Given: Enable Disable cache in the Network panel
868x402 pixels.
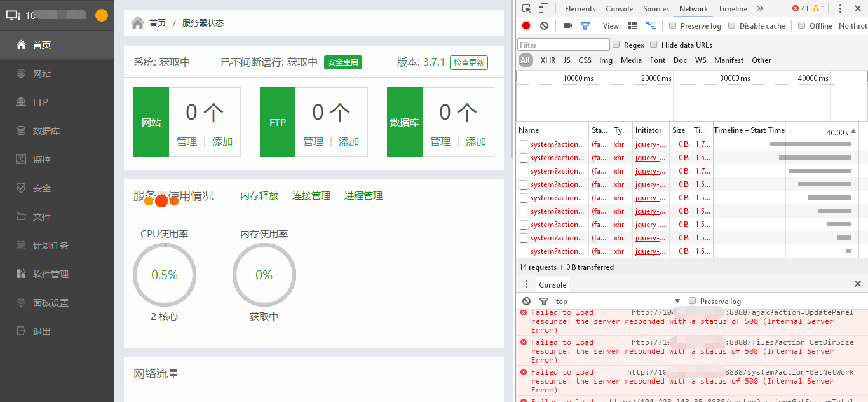Looking at the screenshot, I should coord(731,25).
